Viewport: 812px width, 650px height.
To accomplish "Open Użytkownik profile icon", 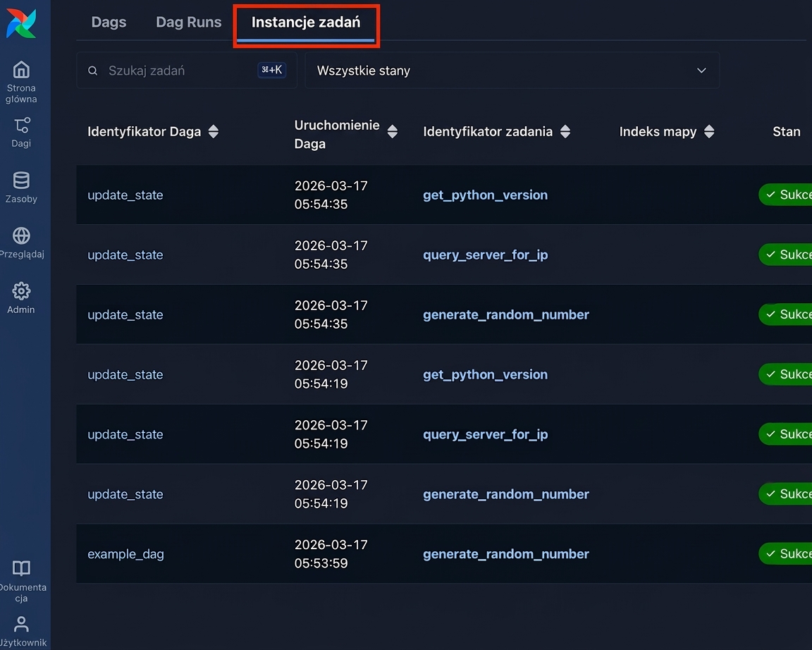I will (21, 624).
